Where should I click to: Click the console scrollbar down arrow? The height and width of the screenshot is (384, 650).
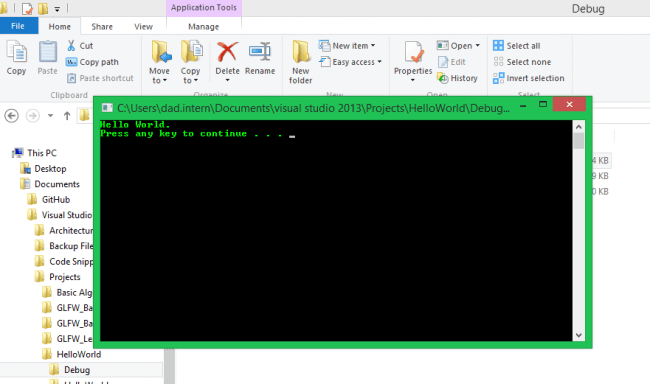tap(579, 335)
